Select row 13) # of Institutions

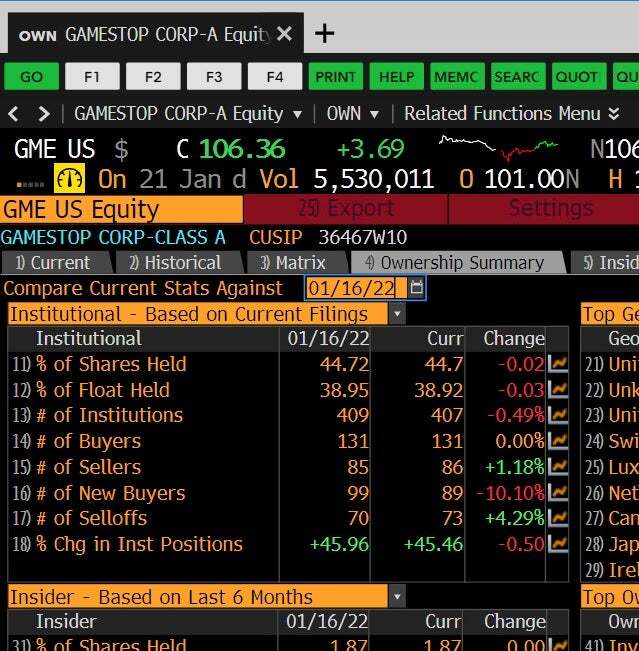click(288, 416)
